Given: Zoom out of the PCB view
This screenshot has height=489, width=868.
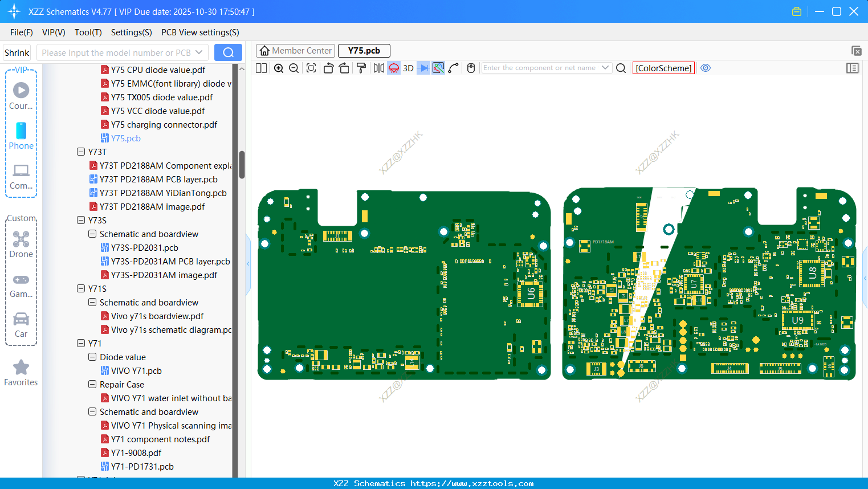Looking at the screenshot, I should click(x=294, y=68).
